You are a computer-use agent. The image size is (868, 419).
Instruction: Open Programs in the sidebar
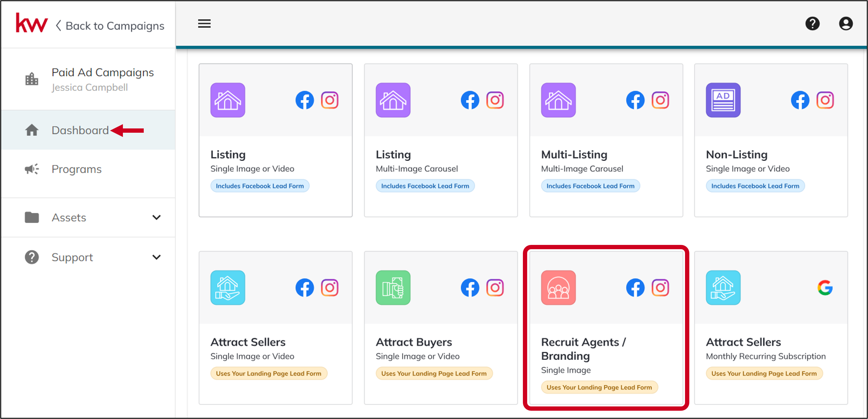coord(88,169)
